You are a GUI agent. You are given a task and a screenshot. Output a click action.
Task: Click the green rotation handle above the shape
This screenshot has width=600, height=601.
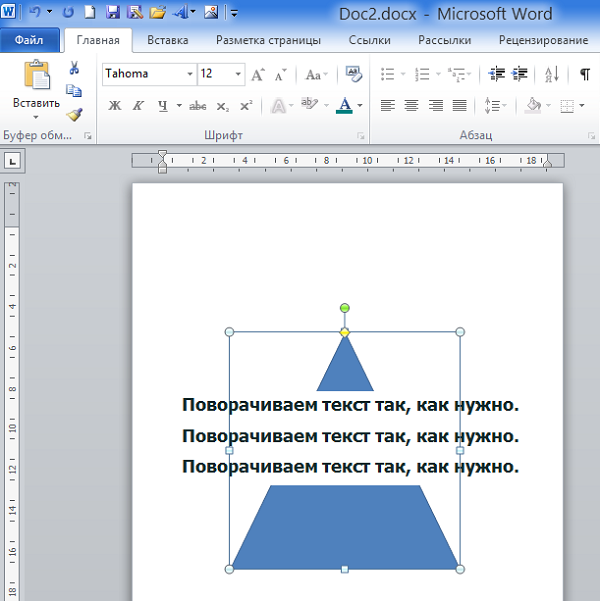tap(345, 308)
